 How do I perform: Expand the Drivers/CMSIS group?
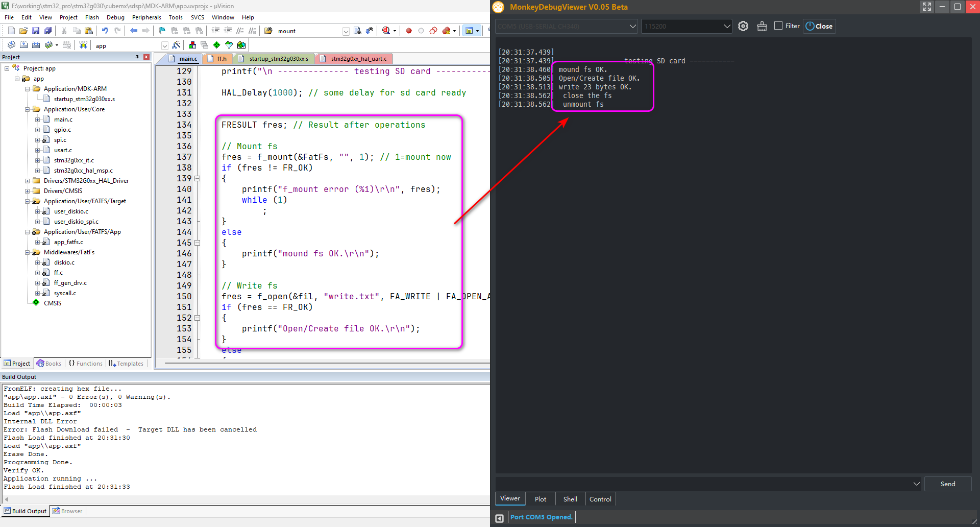[28, 191]
